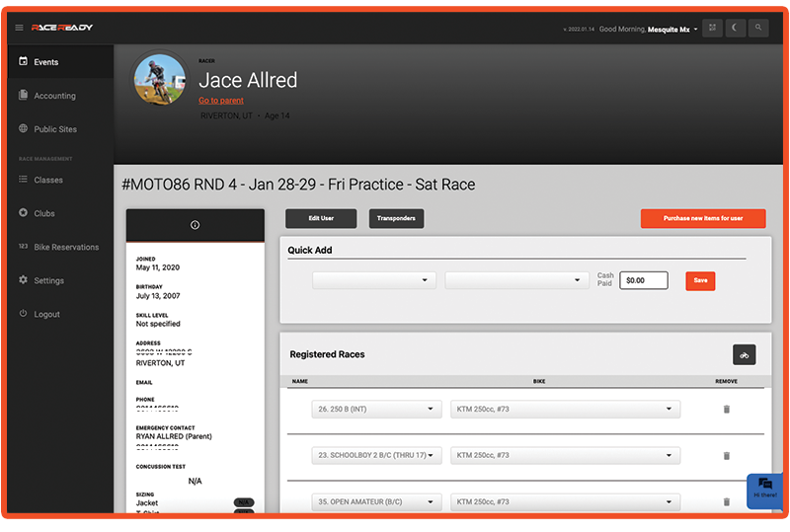Click the Events calendar icon
This screenshot has height=532, width=790.
23,61
